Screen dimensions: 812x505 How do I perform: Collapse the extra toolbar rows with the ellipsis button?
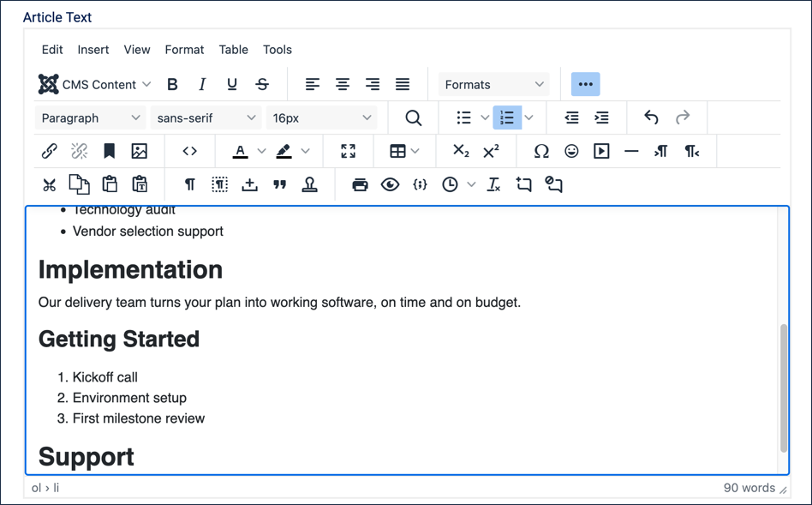pyautogui.click(x=586, y=84)
